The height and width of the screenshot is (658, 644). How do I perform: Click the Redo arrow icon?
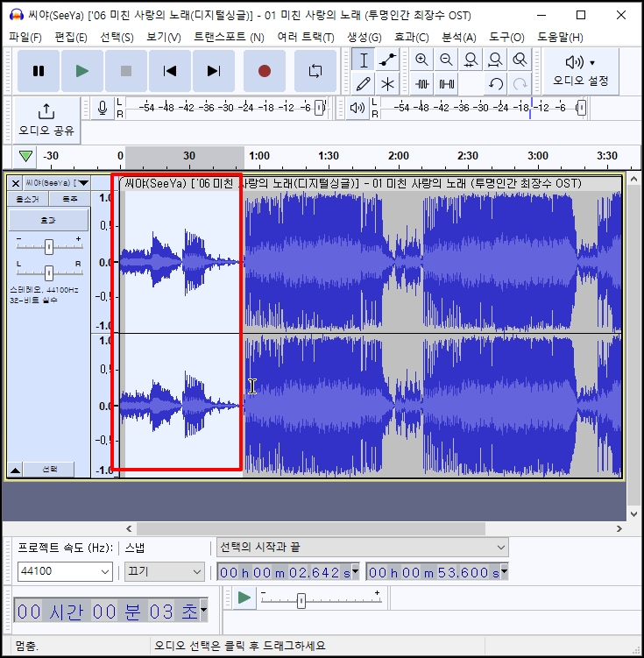520,84
